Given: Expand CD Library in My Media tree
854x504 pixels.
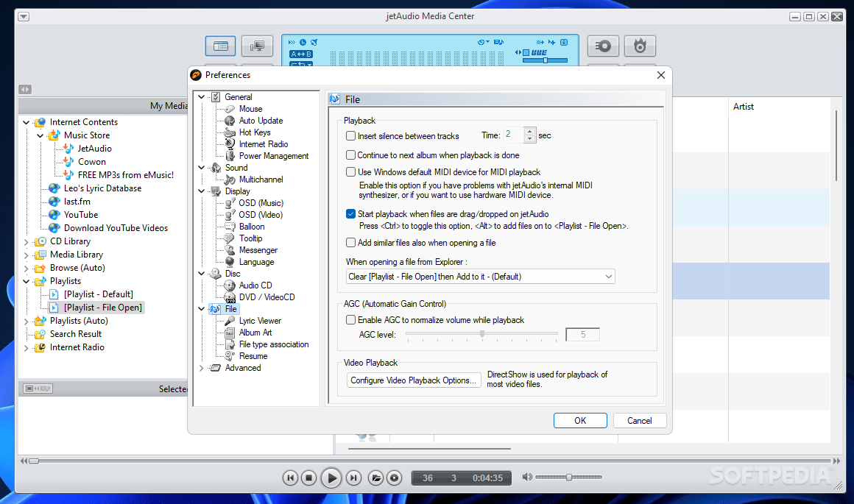Looking at the screenshot, I should [x=27, y=241].
